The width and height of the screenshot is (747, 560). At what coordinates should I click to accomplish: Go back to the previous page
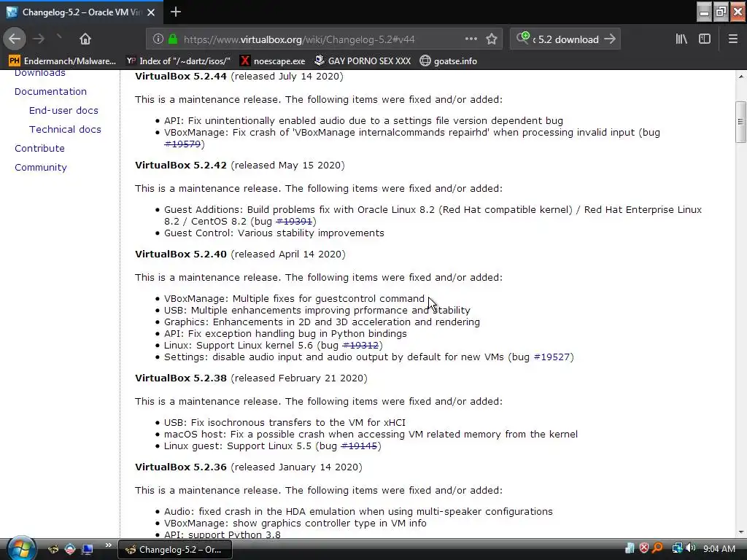pyautogui.click(x=15, y=39)
